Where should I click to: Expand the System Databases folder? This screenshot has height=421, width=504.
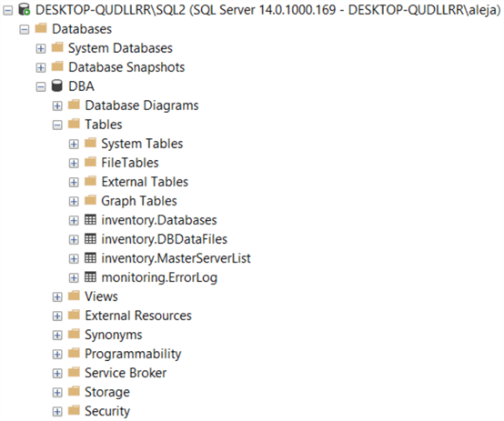pyautogui.click(x=41, y=48)
